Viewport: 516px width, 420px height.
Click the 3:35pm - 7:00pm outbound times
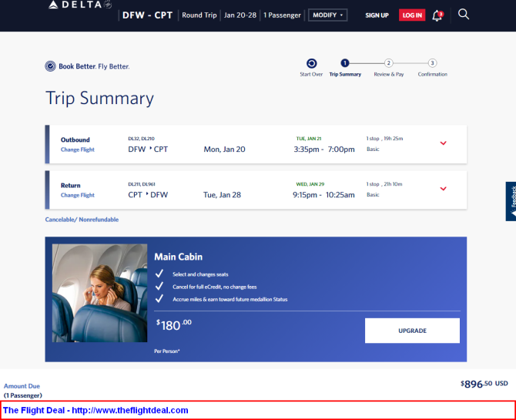pos(324,150)
